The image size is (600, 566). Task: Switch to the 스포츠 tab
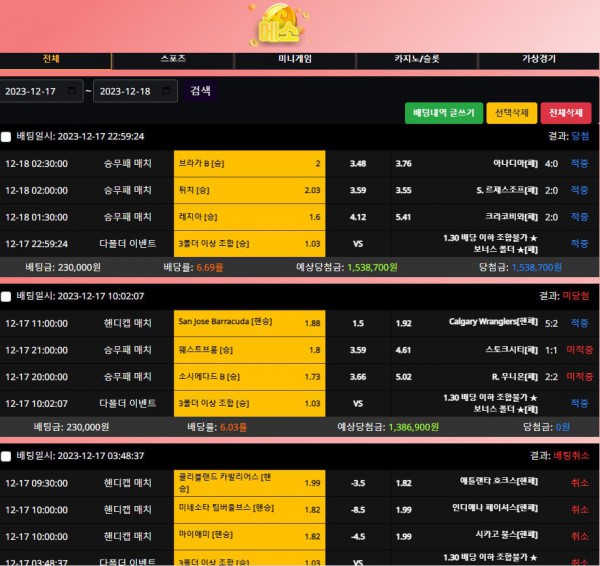pyautogui.click(x=173, y=59)
